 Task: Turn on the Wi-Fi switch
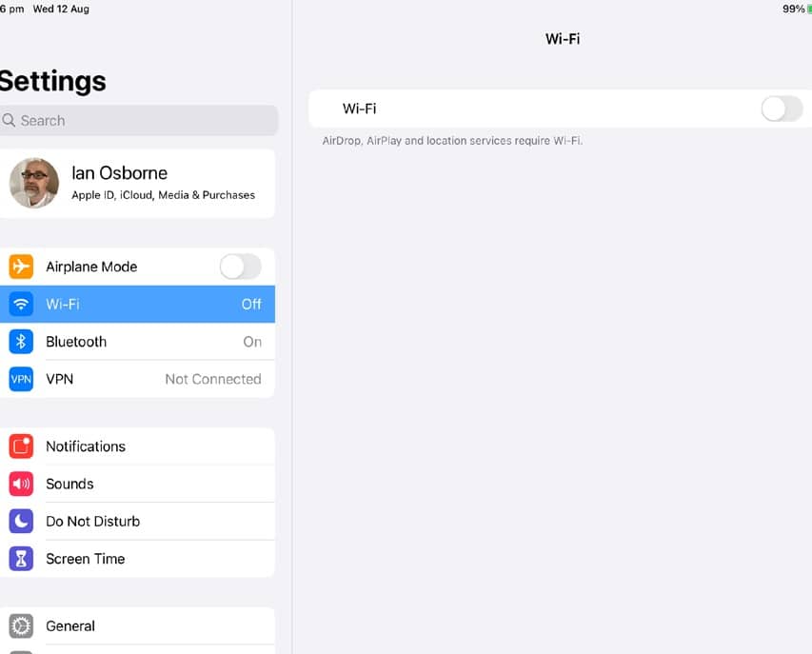tap(782, 109)
